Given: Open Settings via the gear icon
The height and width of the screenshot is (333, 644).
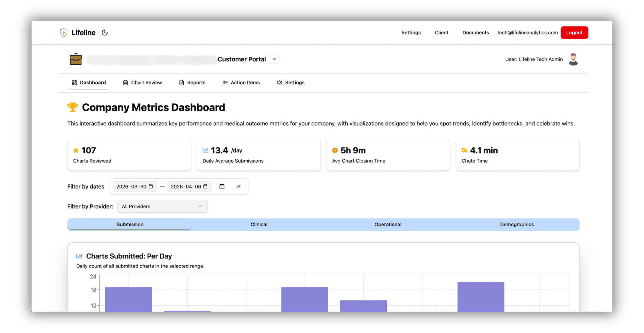Looking at the screenshot, I should (279, 83).
